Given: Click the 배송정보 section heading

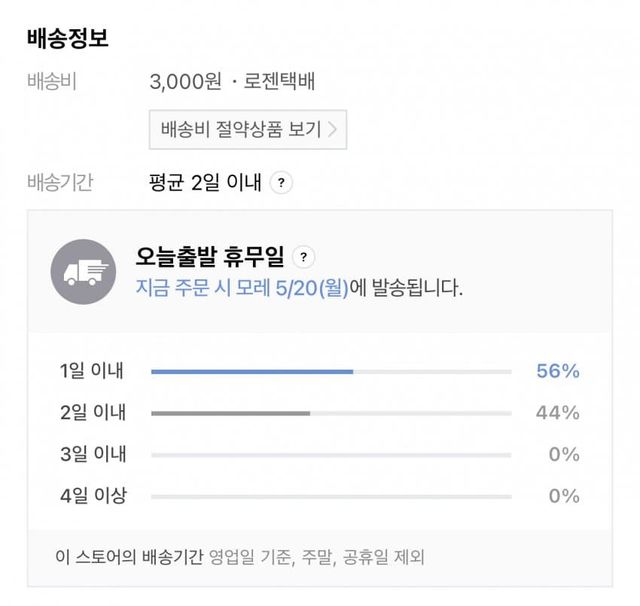Looking at the screenshot, I should tap(68, 40).
